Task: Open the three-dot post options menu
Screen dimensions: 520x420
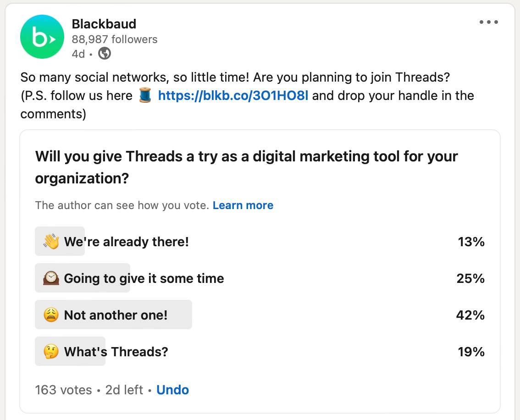Action: point(488,22)
